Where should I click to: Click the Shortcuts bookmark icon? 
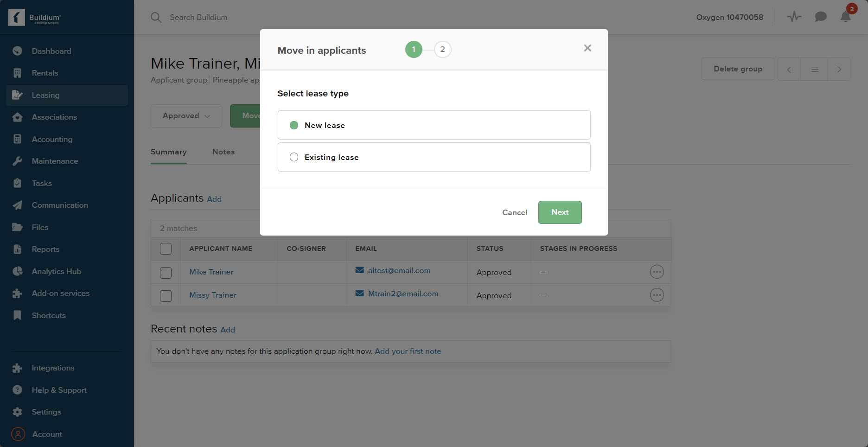coord(18,315)
